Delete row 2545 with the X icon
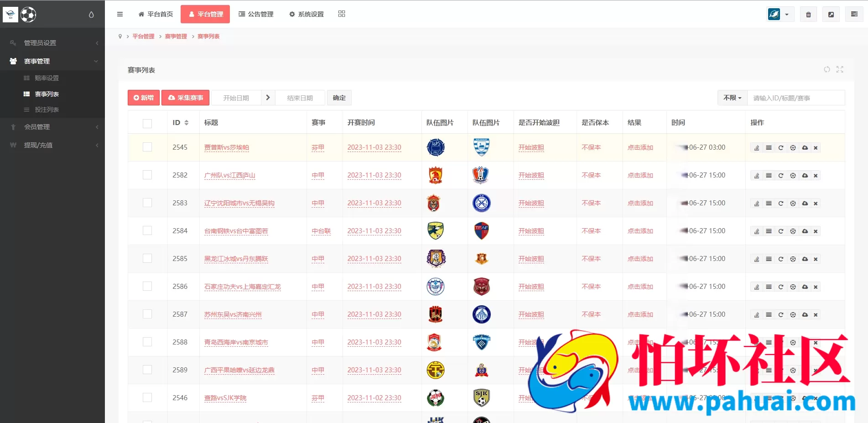Viewport: 868px width, 423px height. [816, 148]
